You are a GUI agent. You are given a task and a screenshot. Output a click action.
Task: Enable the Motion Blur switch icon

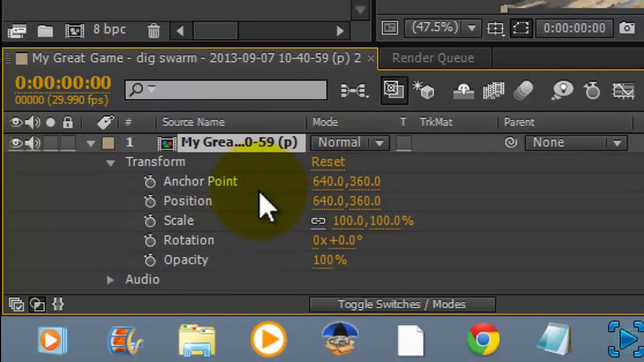pyautogui.click(x=523, y=90)
